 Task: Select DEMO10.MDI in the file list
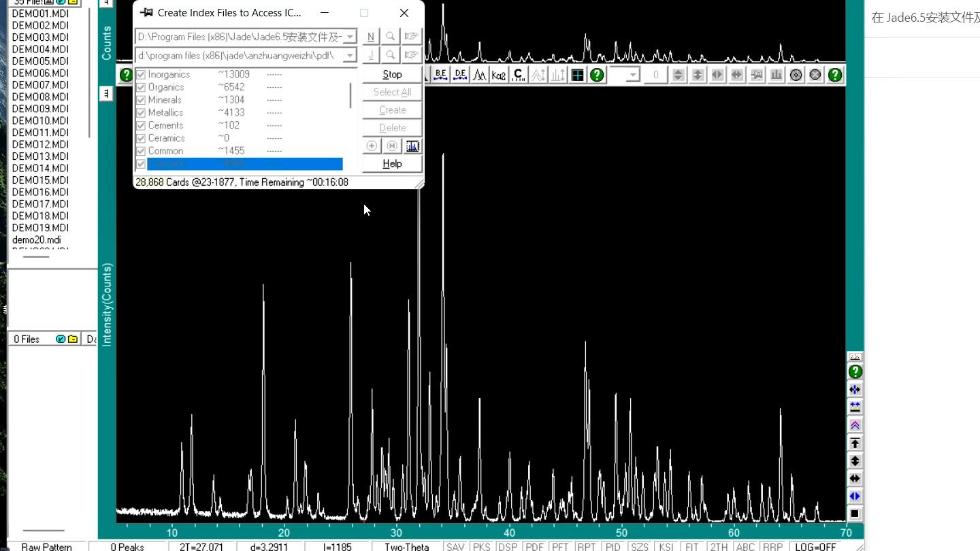(40, 120)
